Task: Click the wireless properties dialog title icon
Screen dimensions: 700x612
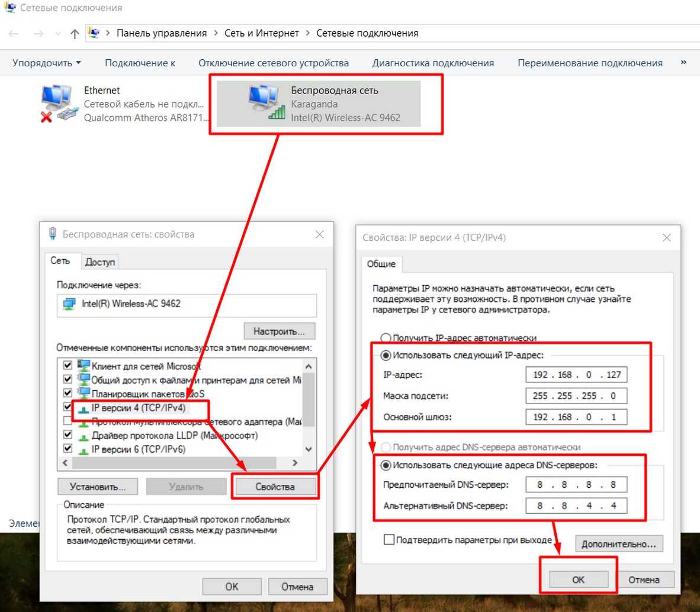Action: click(x=52, y=234)
